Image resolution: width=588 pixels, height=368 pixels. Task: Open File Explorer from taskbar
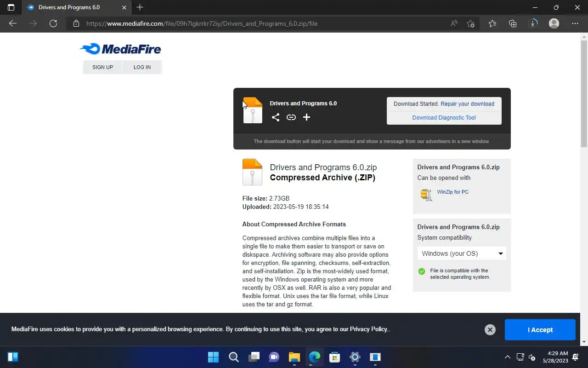tap(294, 357)
